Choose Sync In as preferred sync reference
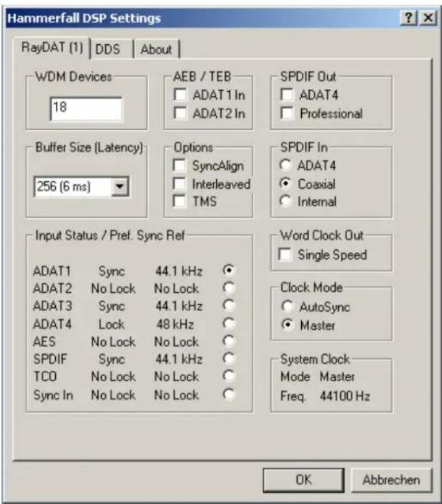Image resolution: width=442 pixels, height=504 pixels. point(229,394)
